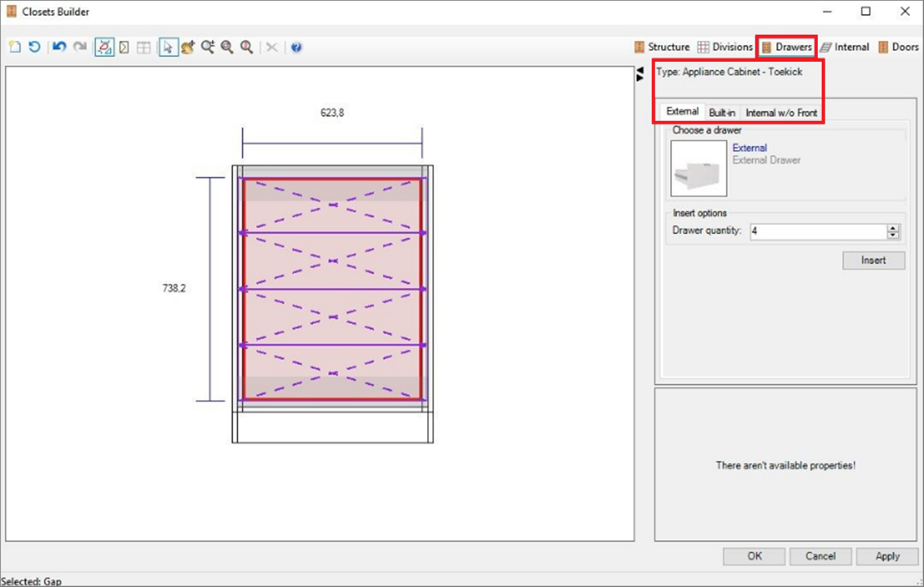Image resolution: width=924 pixels, height=587 pixels.
Task: Click Cancel to discard changes
Action: tap(820, 555)
